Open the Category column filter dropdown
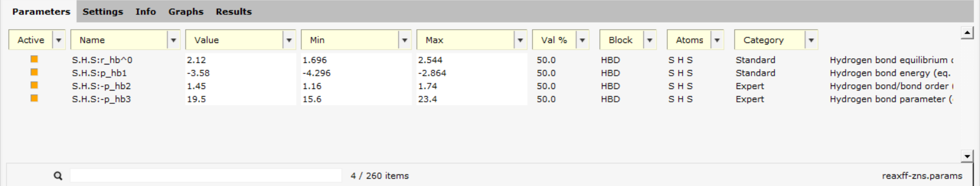This screenshot has width=980, height=186. [811, 40]
